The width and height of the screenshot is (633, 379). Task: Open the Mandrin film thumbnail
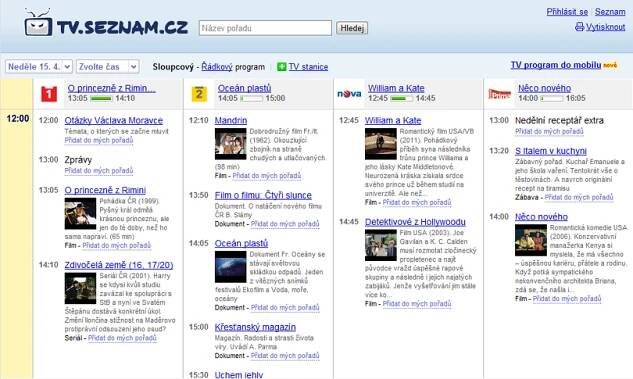(x=231, y=144)
